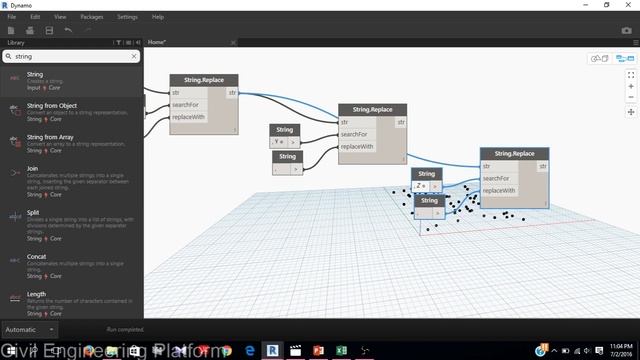
Task: Collapse the Library panel with its arrow icon
Action: click(x=138, y=42)
